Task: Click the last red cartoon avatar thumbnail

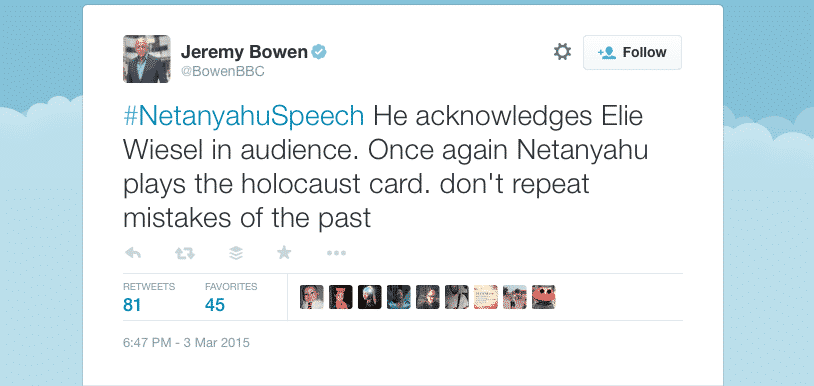Action: pos(544,297)
